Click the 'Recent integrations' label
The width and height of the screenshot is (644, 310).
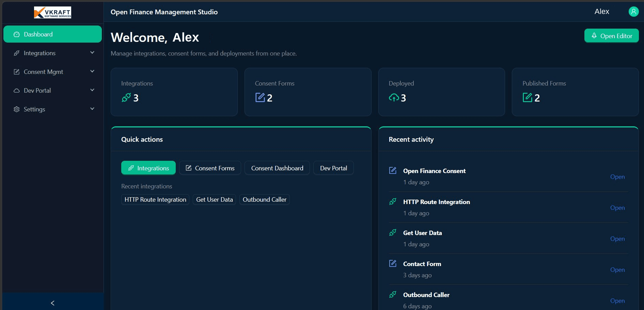[146, 186]
